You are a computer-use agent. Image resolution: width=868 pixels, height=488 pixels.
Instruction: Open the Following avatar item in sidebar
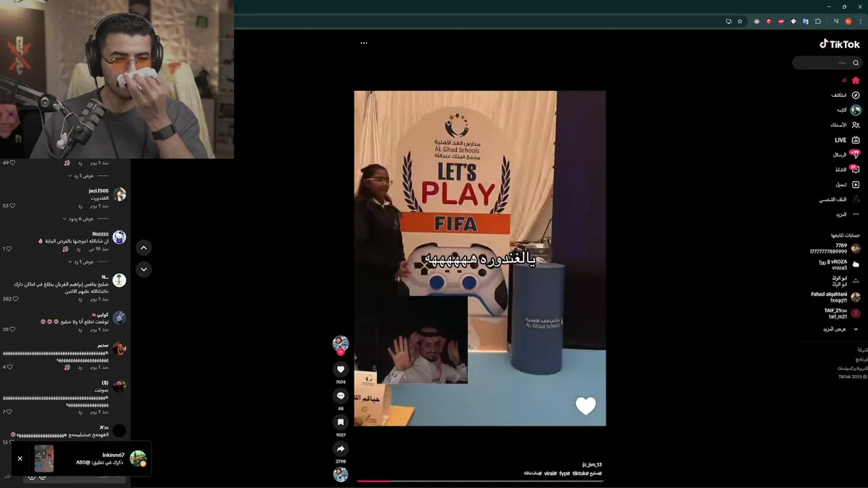(856, 110)
